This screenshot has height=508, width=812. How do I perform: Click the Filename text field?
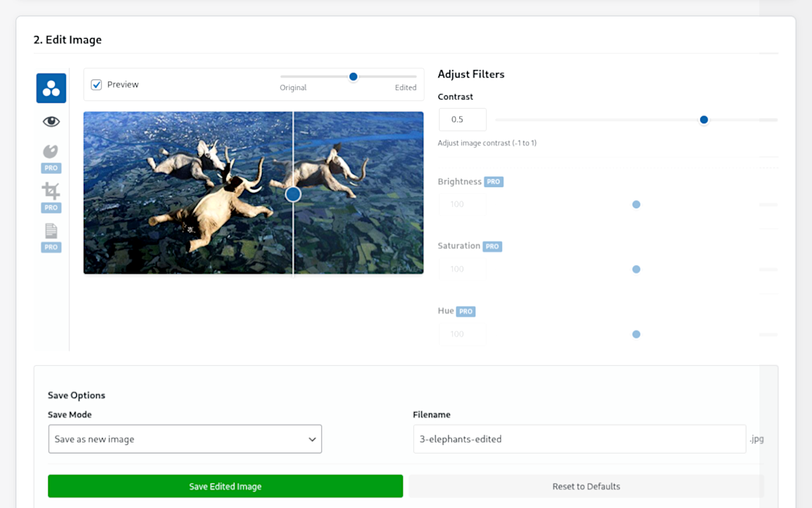(x=579, y=439)
